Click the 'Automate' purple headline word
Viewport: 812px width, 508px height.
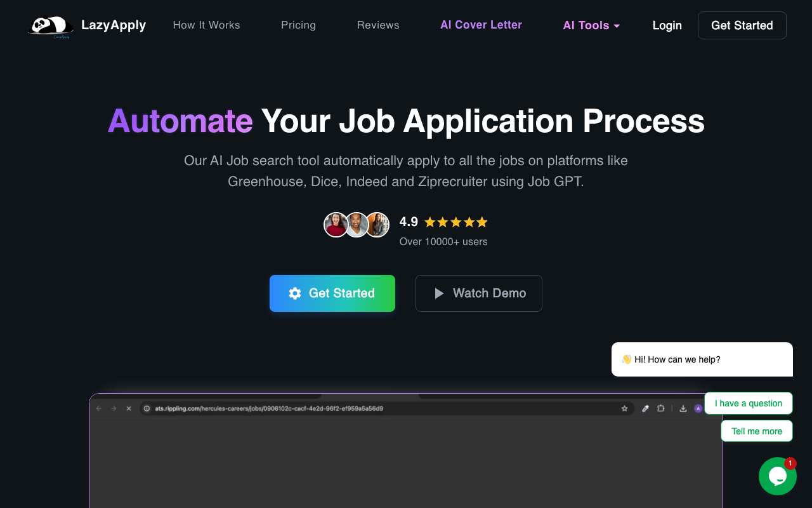180,121
